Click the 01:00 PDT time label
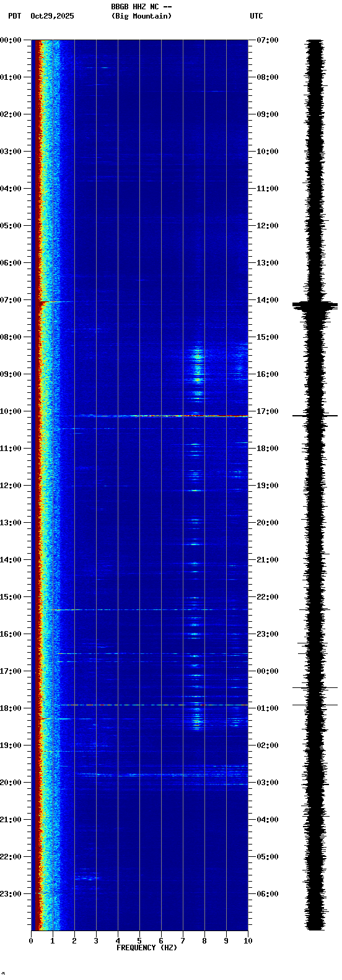Viewport: 342px width, 980px height. pyautogui.click(x=11, y=77)
